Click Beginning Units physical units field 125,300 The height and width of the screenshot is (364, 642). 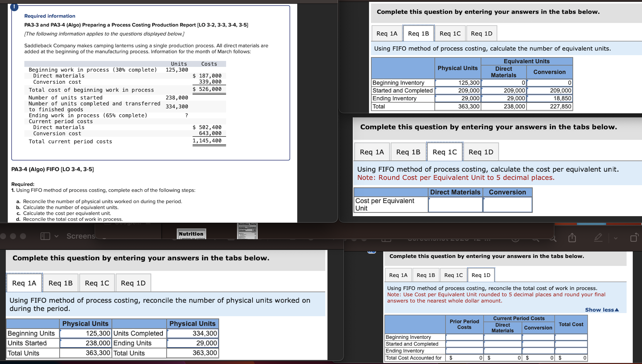coord(85,333)
